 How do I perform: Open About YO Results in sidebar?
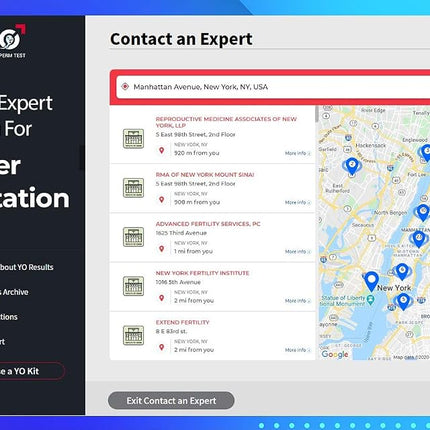click(26, 267)
